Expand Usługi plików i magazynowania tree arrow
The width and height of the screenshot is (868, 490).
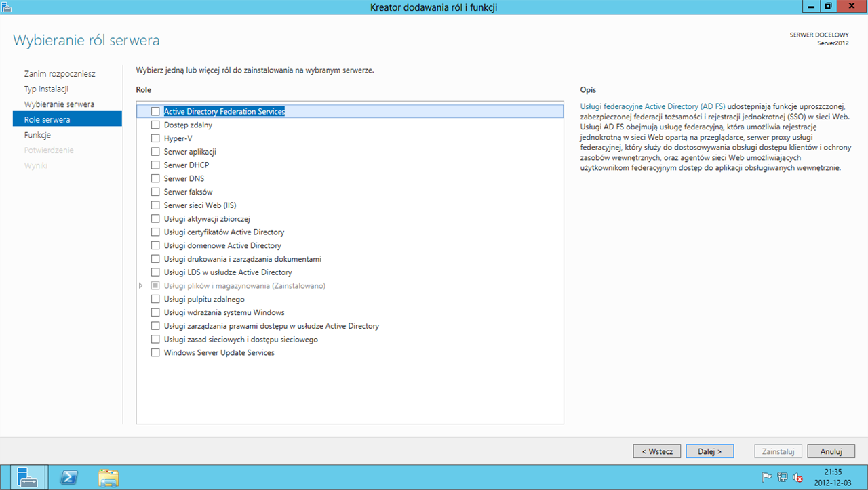141,286
